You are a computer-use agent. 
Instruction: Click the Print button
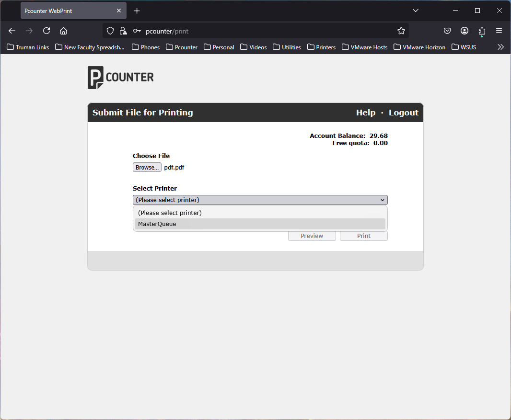[364, 236]
